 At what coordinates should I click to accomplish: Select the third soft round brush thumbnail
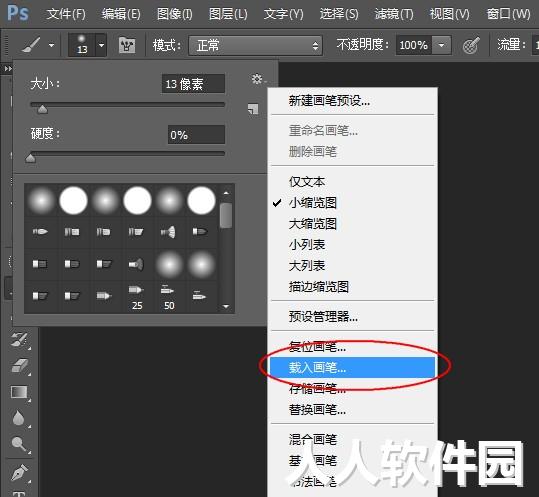click(105, 200)
